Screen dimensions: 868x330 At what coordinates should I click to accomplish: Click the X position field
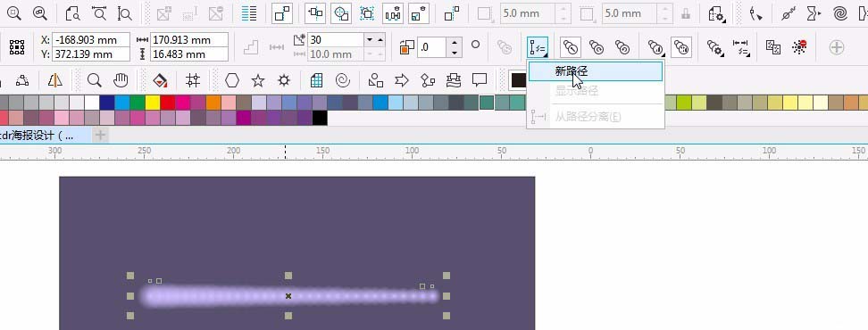tap(91, 40)
